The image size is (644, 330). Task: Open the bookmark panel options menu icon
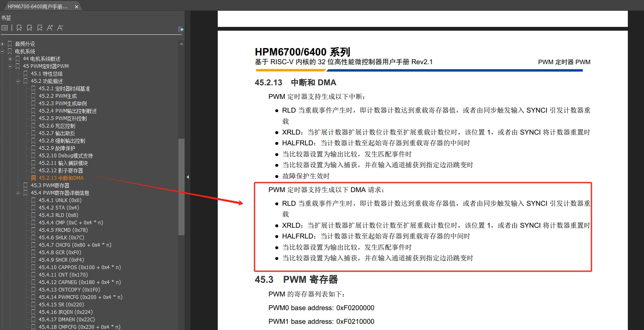[x=5, y=28]
